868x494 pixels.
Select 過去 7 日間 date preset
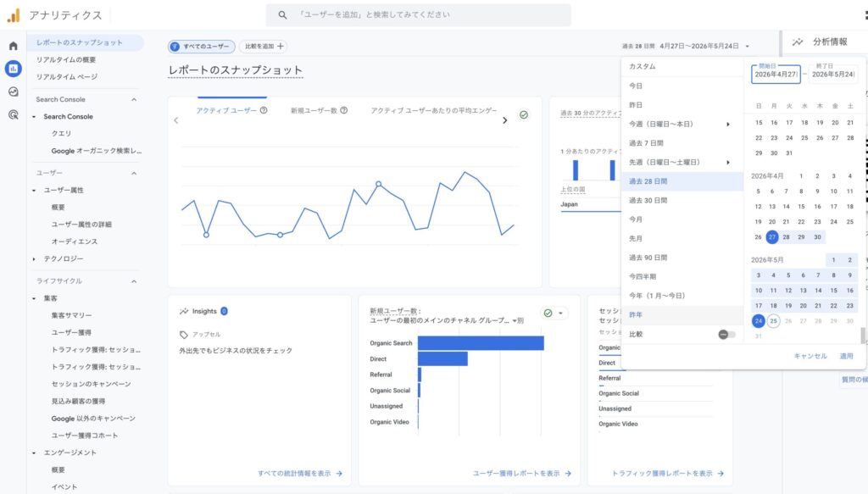[x=682, y=143]
